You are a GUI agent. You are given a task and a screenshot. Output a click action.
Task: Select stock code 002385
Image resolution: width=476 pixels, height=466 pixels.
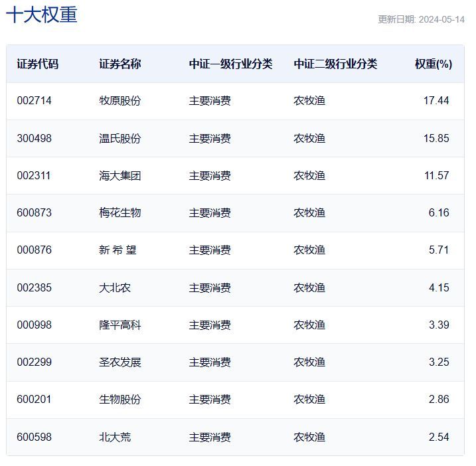[x=35, y=287]
